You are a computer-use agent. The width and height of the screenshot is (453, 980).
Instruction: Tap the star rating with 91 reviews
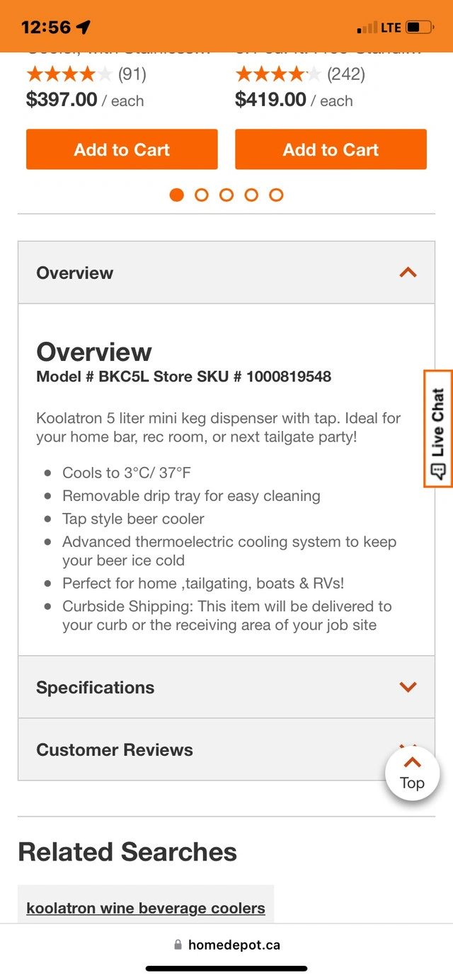click(69, 74)
